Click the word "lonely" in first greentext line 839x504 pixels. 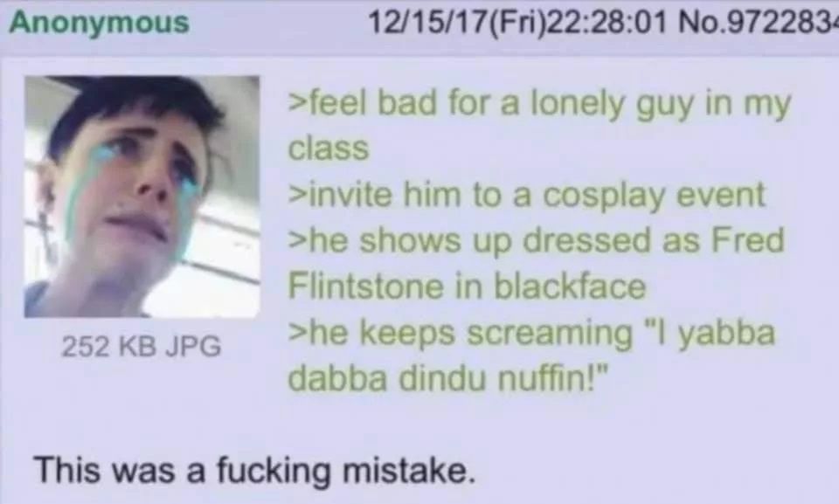[578, 105]
